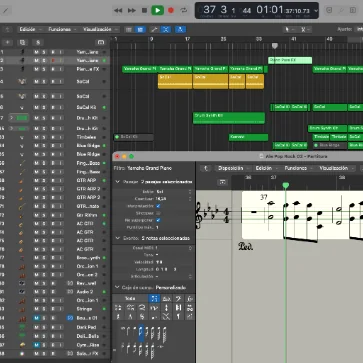Rewind using the transport rewind button
Viewport: 363px width, 363px height.
[x=118, y=10]
